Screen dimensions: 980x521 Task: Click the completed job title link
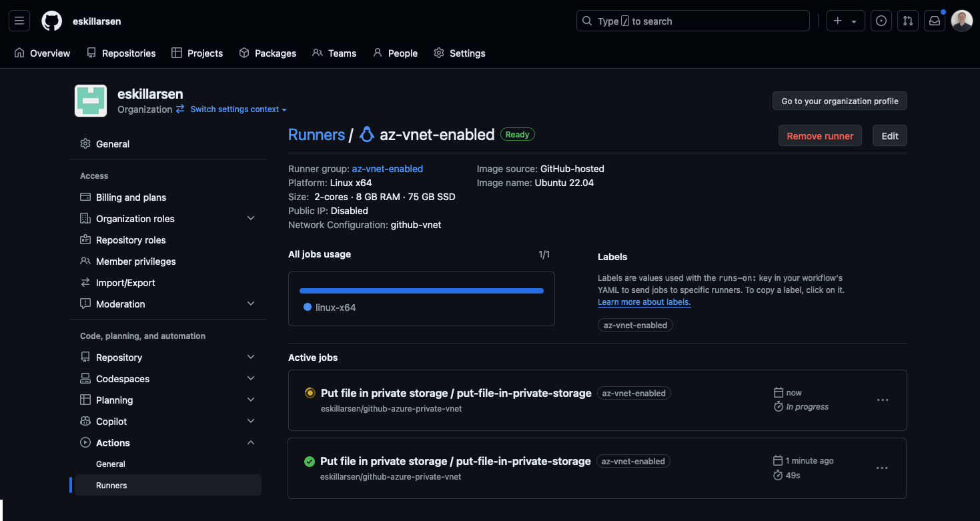[456, 461]
